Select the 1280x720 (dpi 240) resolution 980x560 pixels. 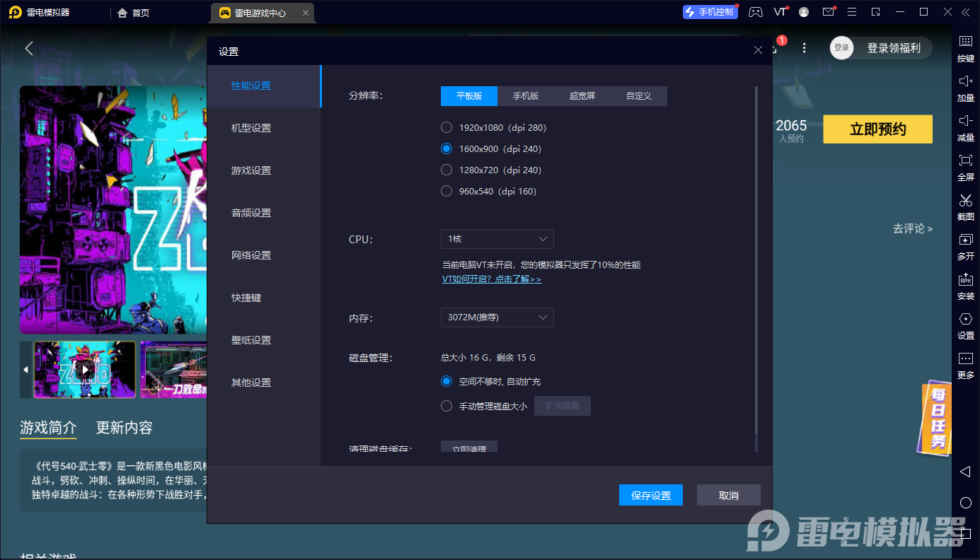[x=491, y=170]
